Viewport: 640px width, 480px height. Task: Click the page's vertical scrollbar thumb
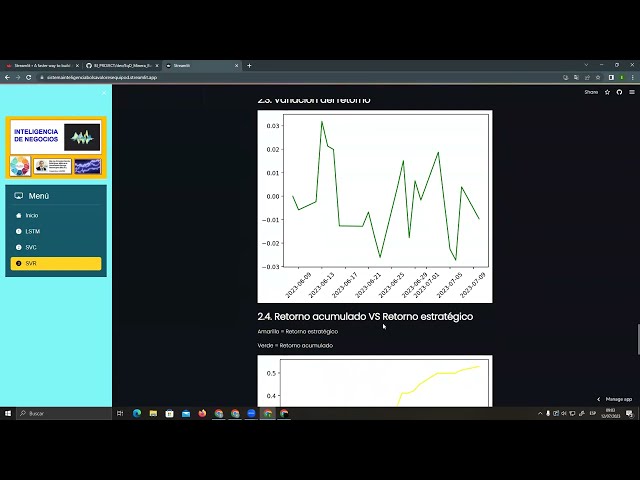click(x=638, y=339)
